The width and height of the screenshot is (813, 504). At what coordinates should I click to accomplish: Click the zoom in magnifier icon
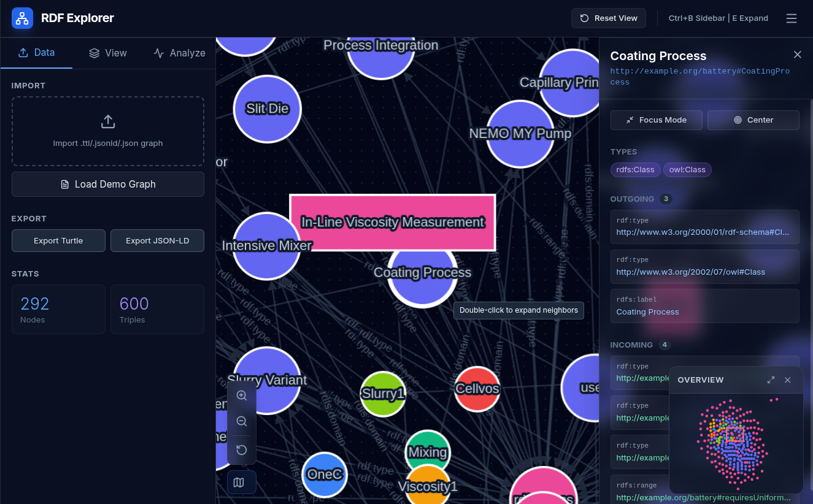(242, 396)
